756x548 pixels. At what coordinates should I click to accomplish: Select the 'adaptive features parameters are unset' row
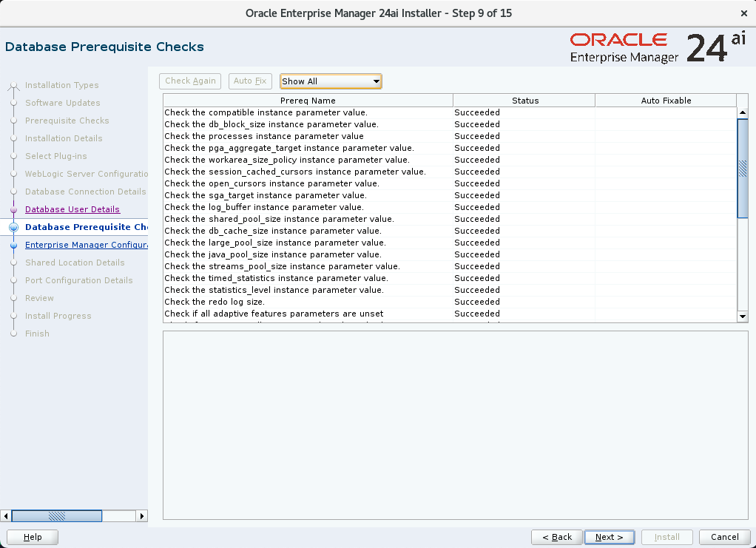(450, 314)
